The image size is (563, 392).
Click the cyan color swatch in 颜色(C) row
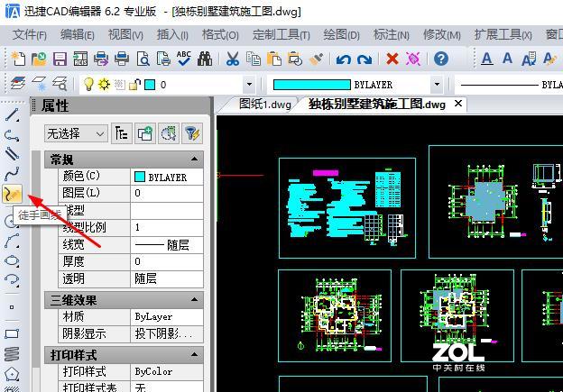pyautogui.click(x=140, y=177)
